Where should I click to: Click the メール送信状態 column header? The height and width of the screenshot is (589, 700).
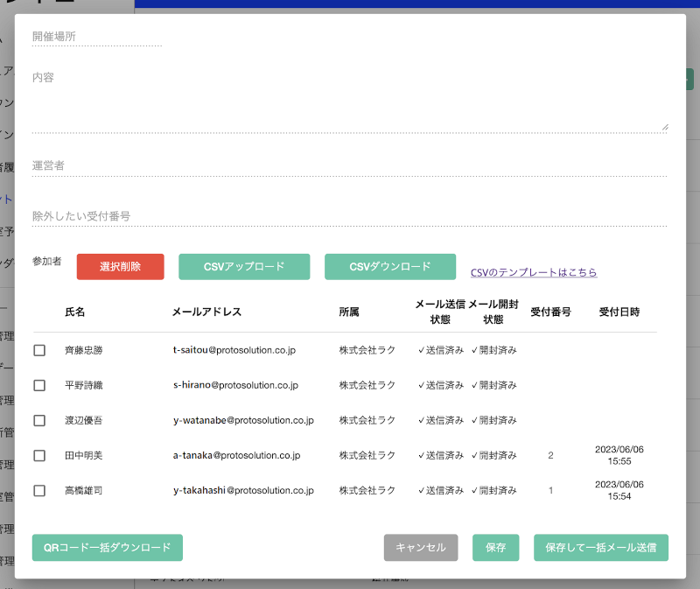point(440,312)
